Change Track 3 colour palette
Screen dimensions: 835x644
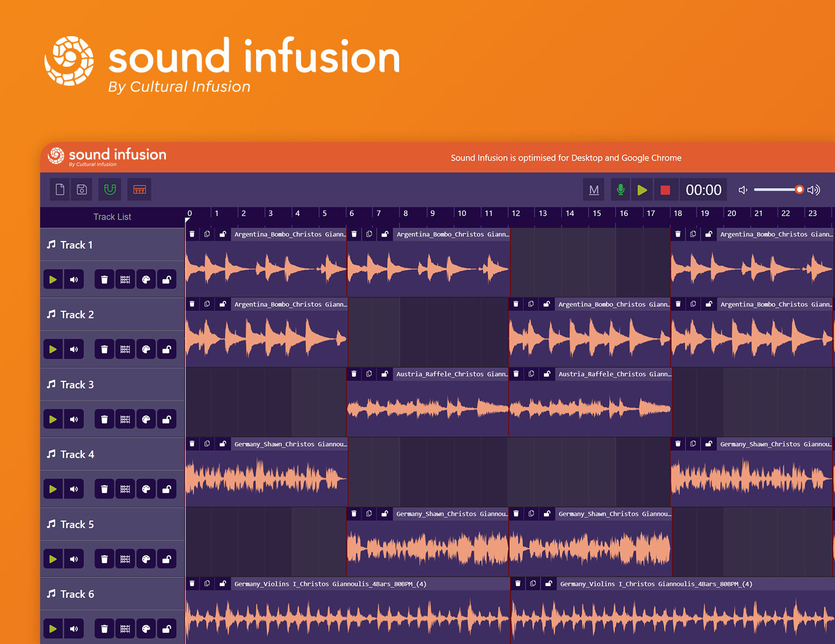point(146,419)
